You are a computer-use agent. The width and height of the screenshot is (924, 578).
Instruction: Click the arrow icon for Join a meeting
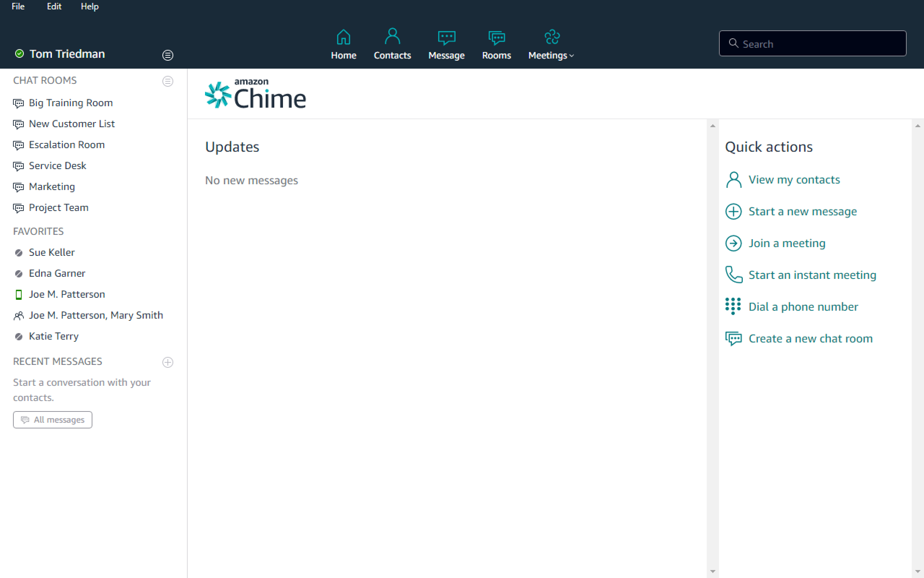[733, 243]
